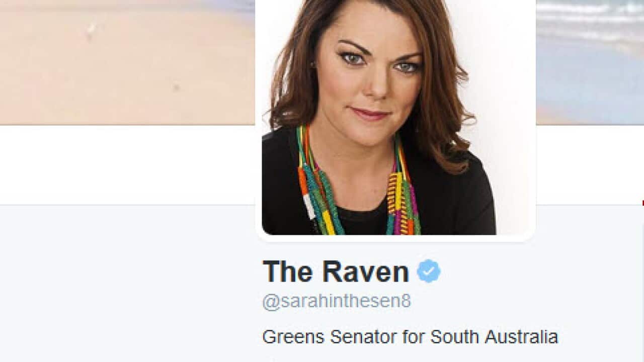Click the blue verified badge icon
This screenshot has height=362, width=644.
click(429, 271)
